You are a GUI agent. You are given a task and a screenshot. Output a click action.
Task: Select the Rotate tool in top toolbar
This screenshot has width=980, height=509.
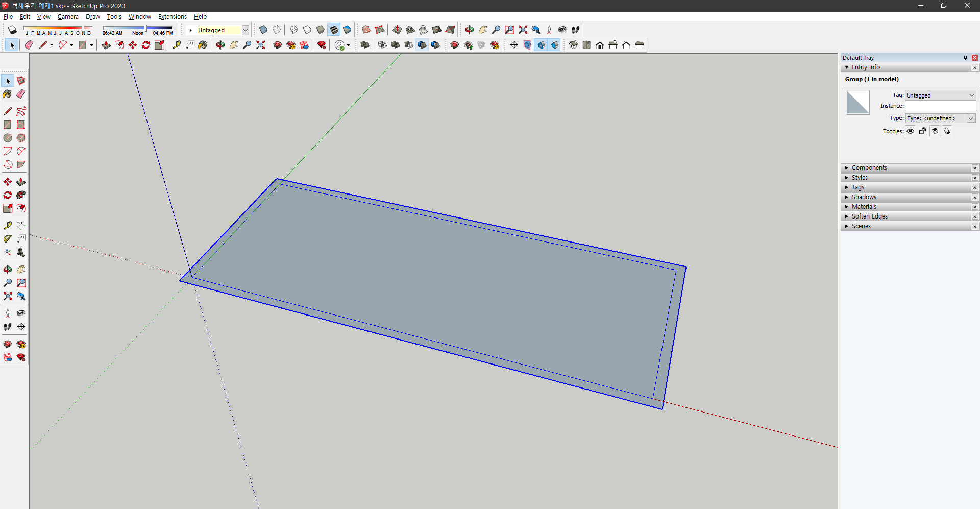(x=146, y=45)
